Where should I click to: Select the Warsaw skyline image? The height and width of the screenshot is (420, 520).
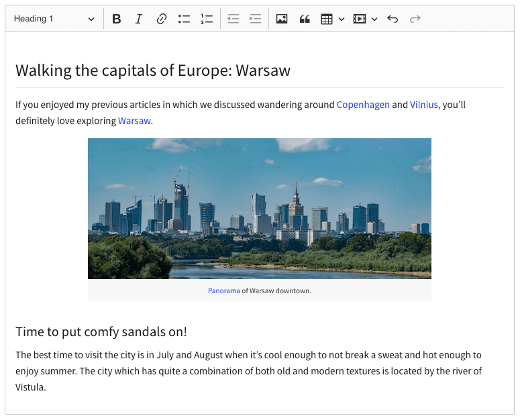(259, 209)
